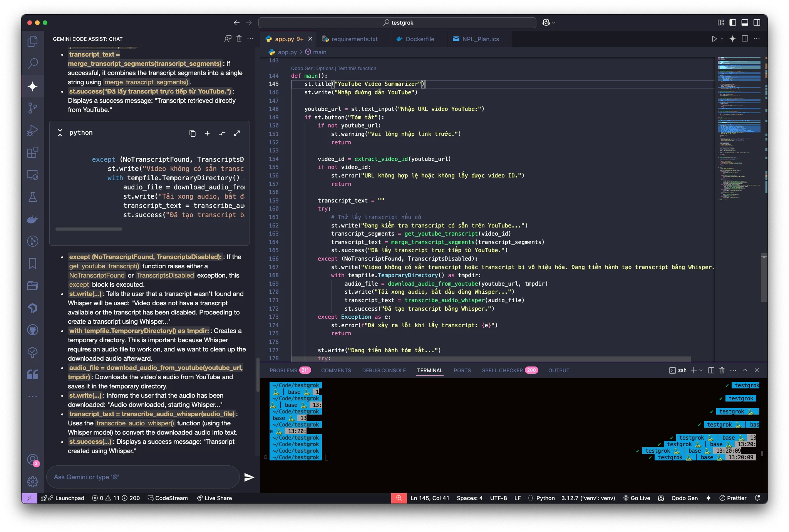The image size is (789, 532).
Task: Open terminal panel more actions ellipsis
Action: (x=733, y=370)
